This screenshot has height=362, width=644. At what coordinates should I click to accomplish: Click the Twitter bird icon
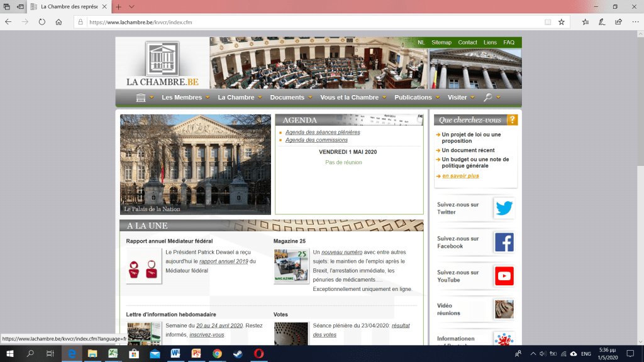pyautogui.click(x=504, y=208)
